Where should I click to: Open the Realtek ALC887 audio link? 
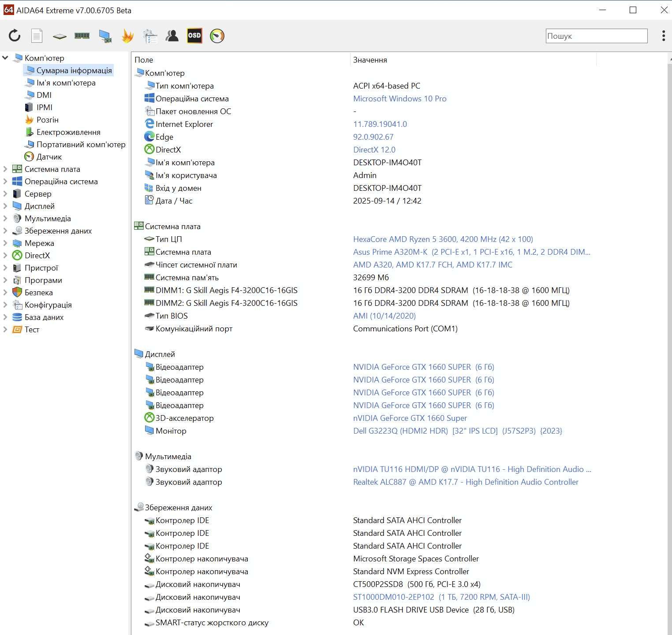tap(466, 482)
